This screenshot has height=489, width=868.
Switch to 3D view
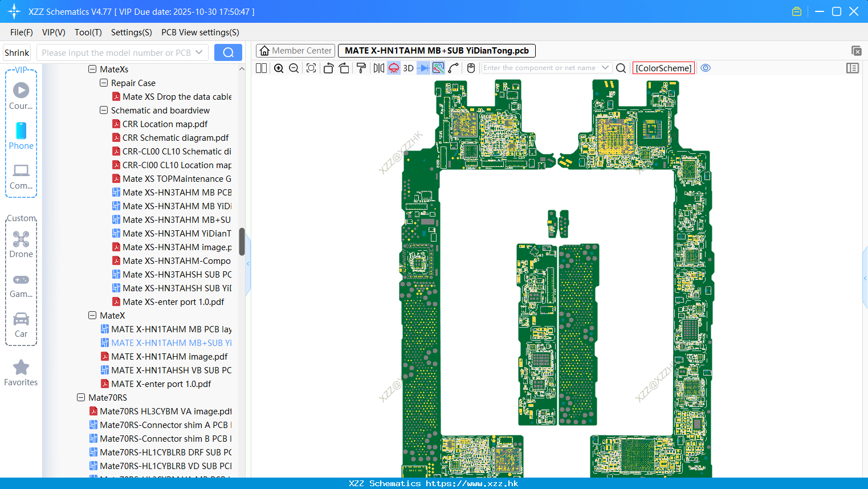click(408, 68)
